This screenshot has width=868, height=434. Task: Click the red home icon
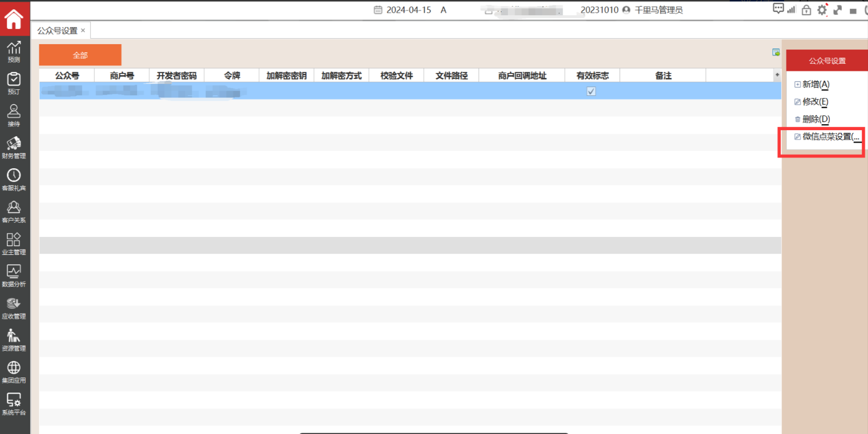click(x=14, y=19)
